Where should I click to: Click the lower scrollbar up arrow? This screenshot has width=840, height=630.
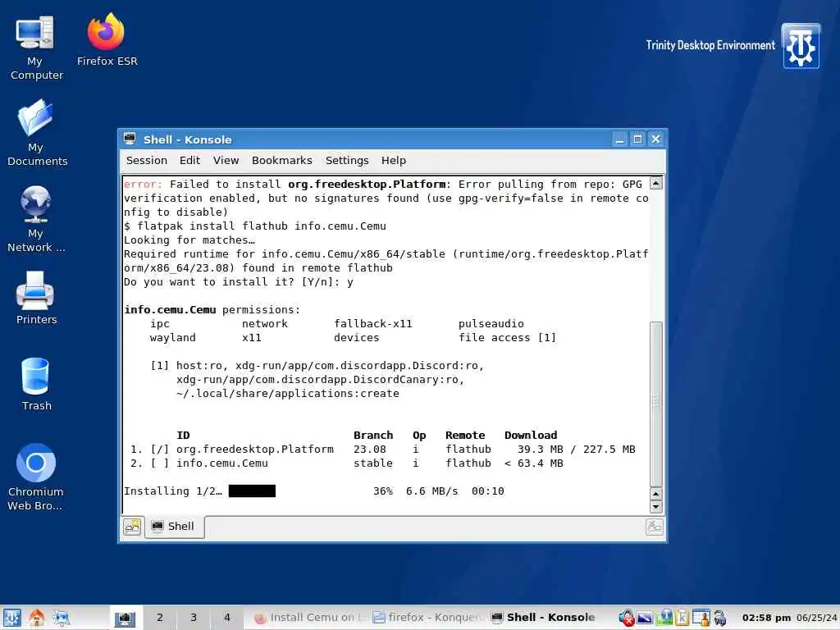[655, 493]
